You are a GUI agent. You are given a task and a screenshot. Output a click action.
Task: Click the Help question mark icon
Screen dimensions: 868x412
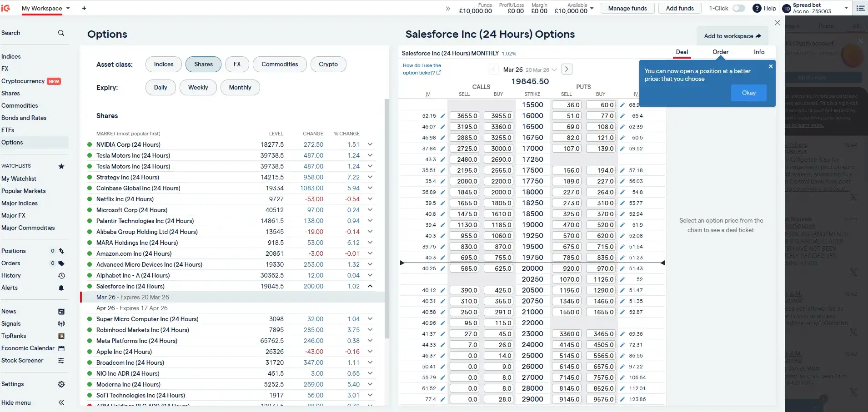(757, 8)
